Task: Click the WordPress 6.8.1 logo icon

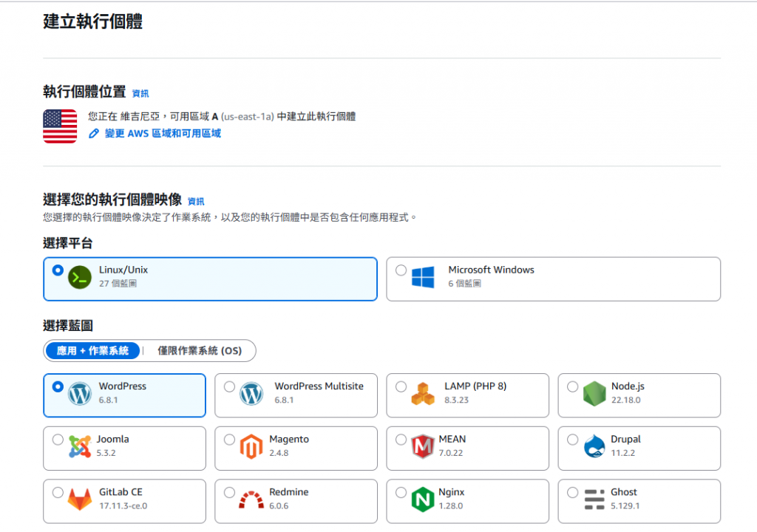Action: pos(80,393)
